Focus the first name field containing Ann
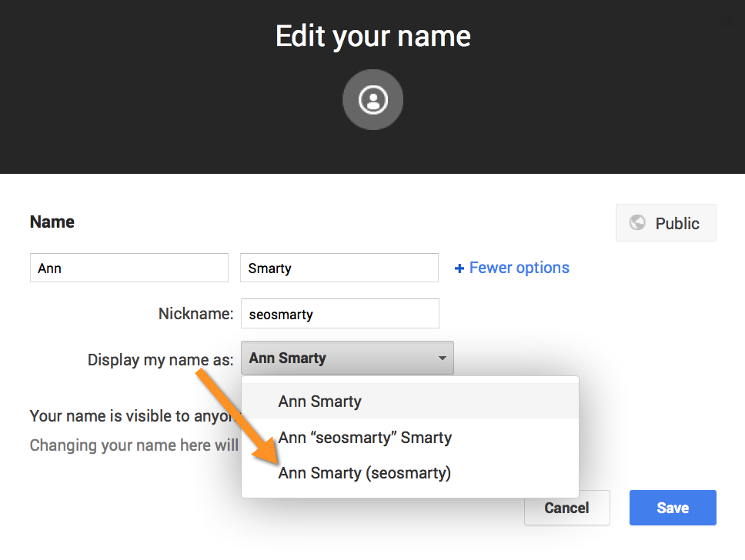The height and width of the screenshot is (560, 745). coord(129,268)
